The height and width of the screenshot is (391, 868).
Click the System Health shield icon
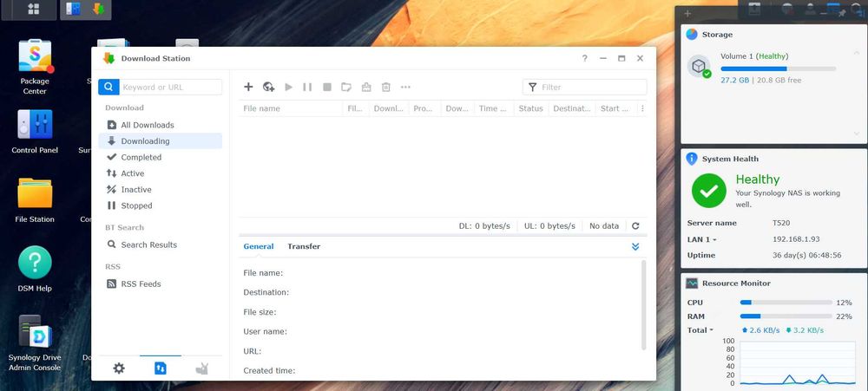point(692,159)
